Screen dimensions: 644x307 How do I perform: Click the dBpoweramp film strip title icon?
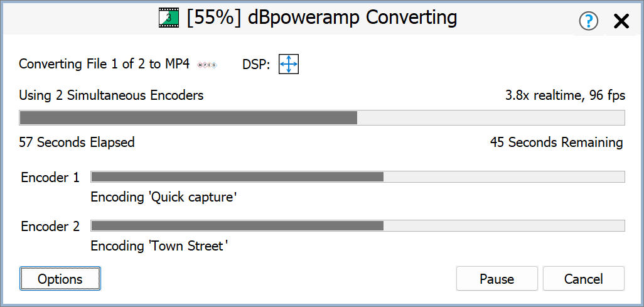point(169,18)
